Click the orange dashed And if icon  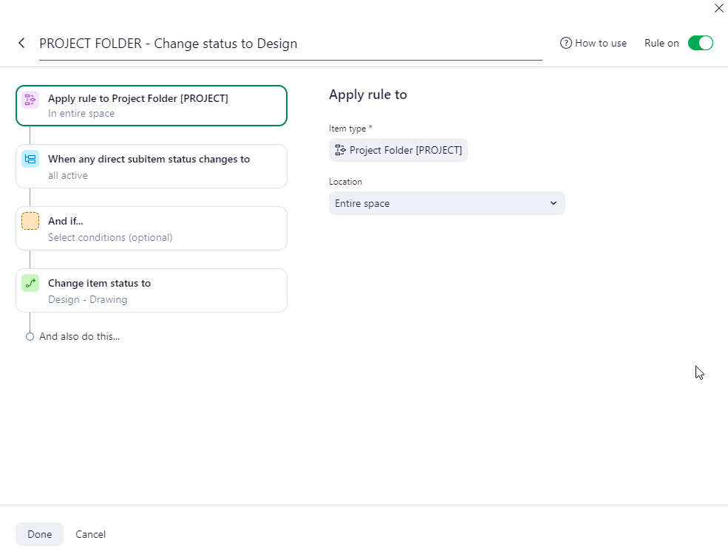[30, 221]
